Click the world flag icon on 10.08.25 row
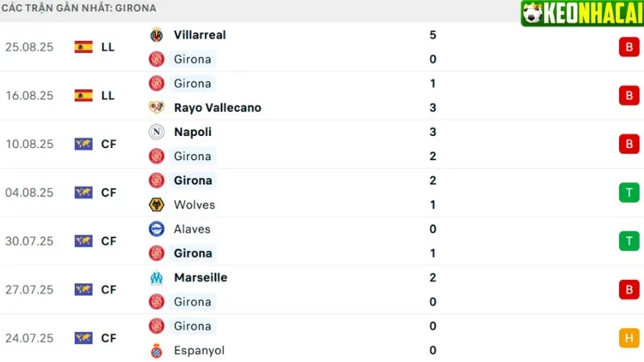This screenshot has width=644, height=362. pyautogui.click(x=83, y=144)
